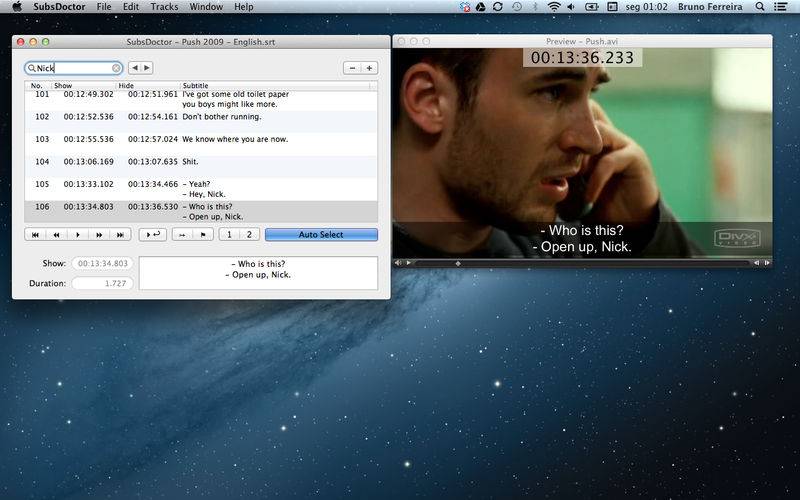Open the File menu

coord(104,7)
